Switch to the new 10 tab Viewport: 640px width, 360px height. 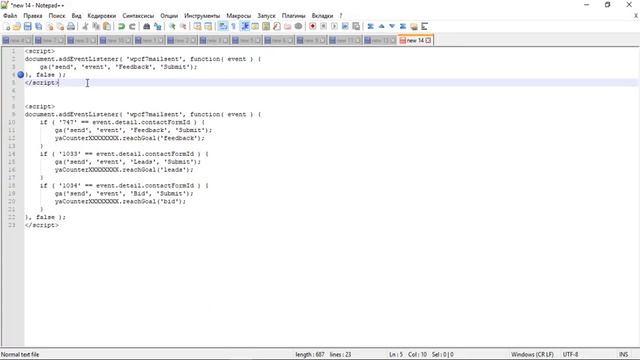pyautogui.click(x=116, y=40)
